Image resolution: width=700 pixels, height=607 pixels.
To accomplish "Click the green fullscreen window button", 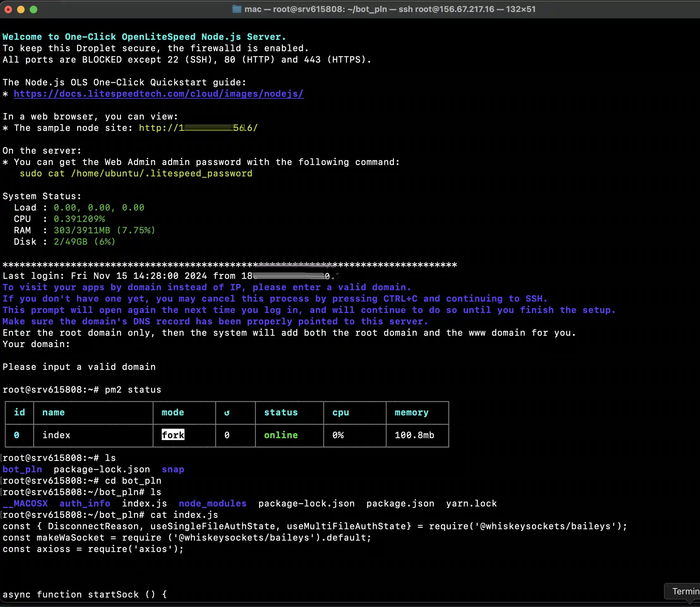I will click(x=33, y=9).
